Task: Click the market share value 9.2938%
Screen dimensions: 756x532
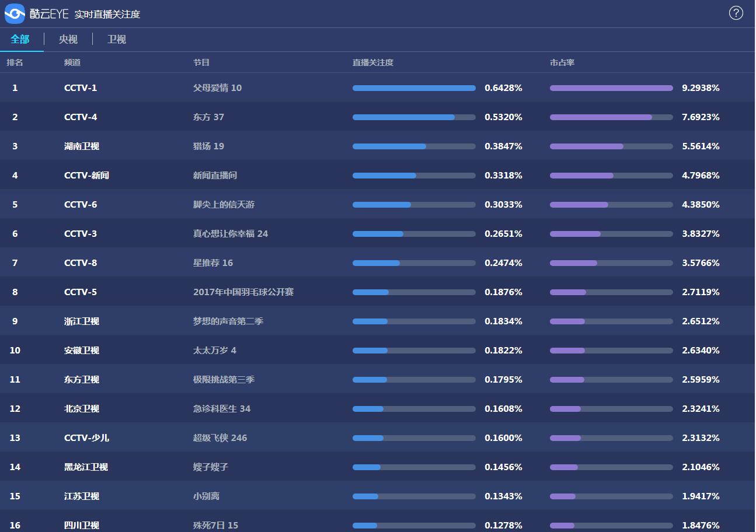Action: point(701,88)
